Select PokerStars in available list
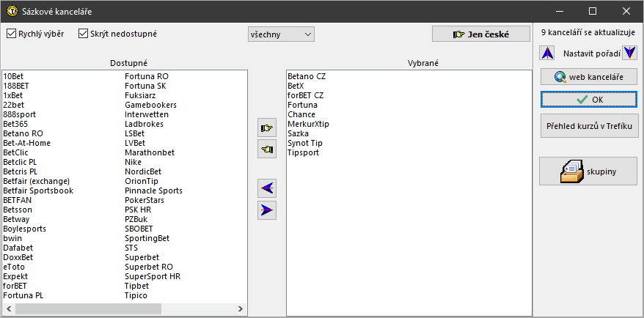Image resolution: width=644 pixels, height=318 pixels. coord(144,200)
